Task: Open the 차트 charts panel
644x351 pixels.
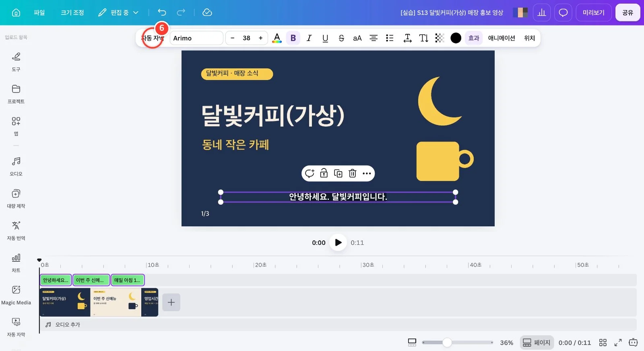Action: 16,263
